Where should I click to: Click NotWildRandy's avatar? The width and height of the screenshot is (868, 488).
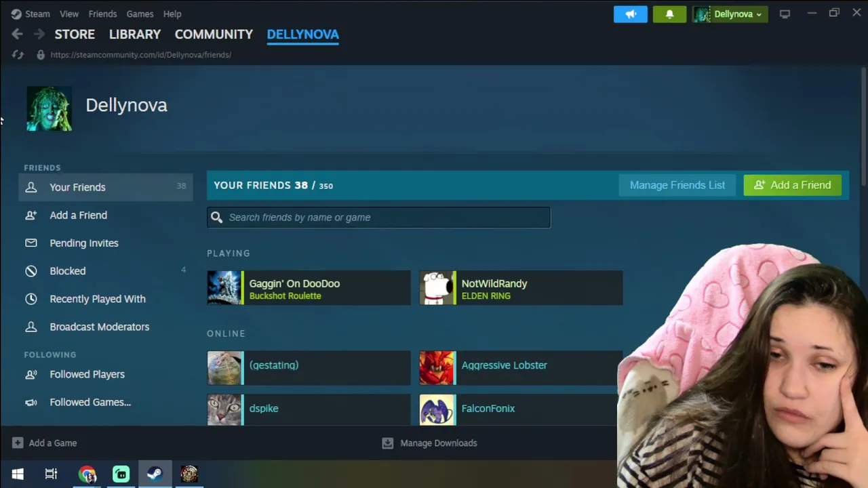click(x=437, y=288)
